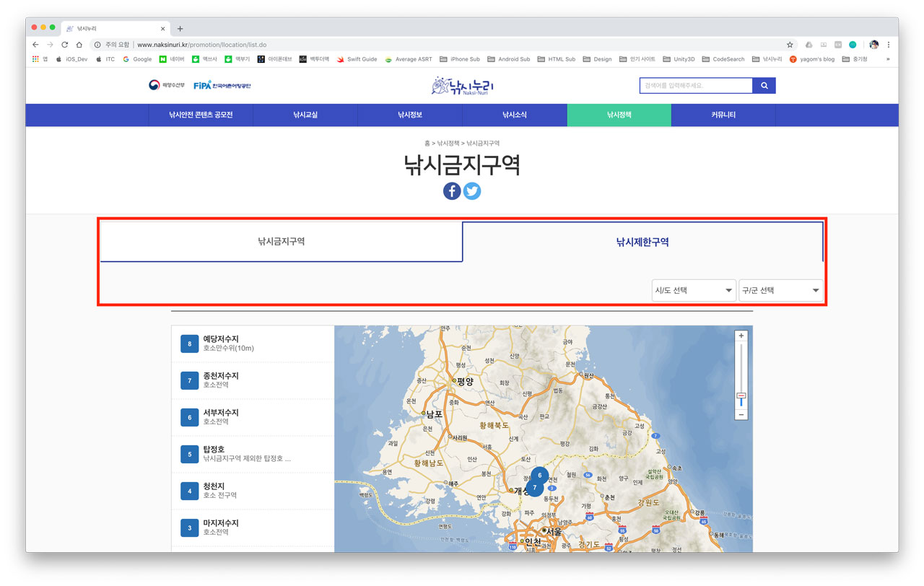Click the FiPA 한국어촌어항공단 logo
Image resolution: width=924 pixels, height=586 pixels.
pos(224,84)
